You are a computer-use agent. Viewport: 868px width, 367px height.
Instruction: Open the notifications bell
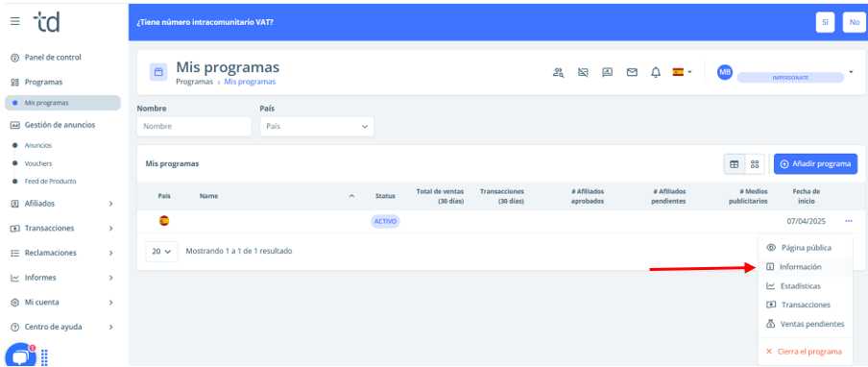tap(656, 72)
